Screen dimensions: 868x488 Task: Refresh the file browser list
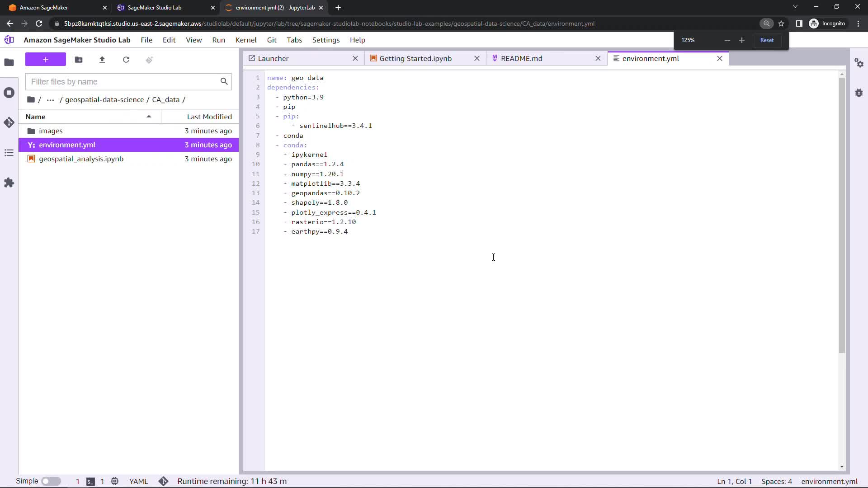[126, 60]
